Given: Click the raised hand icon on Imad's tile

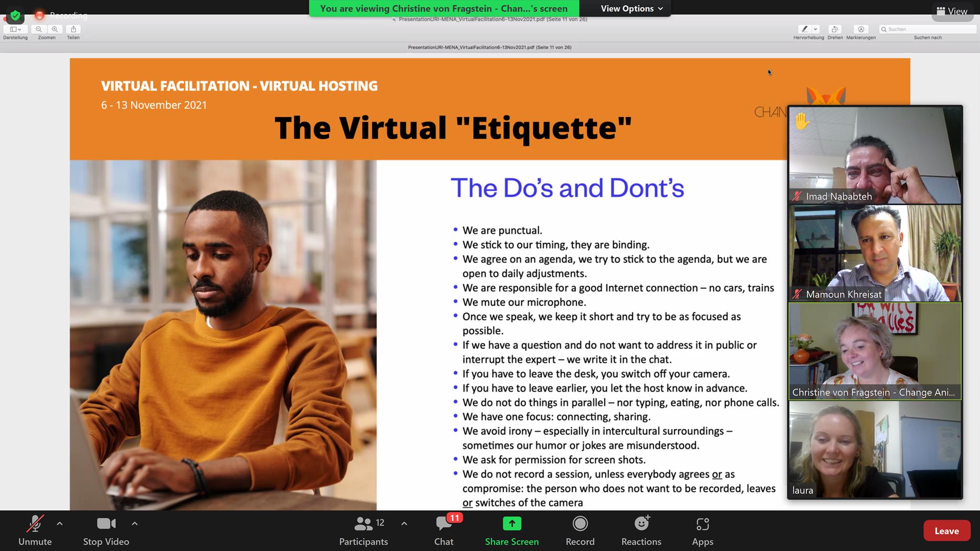Looking at the screenshot, I should pos(802,121).
